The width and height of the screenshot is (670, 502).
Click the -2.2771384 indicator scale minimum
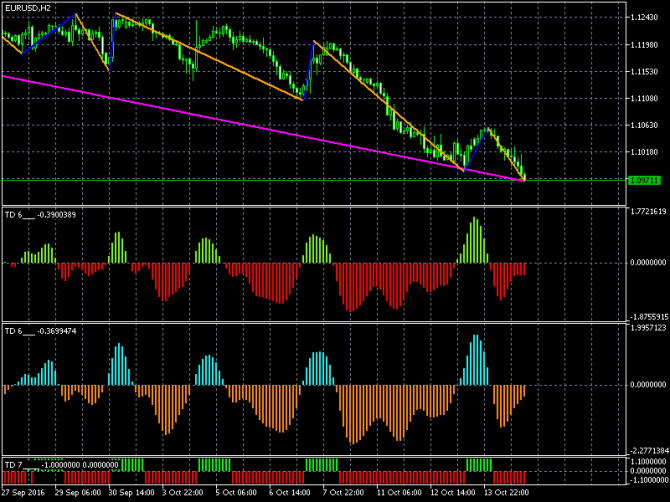648,450
